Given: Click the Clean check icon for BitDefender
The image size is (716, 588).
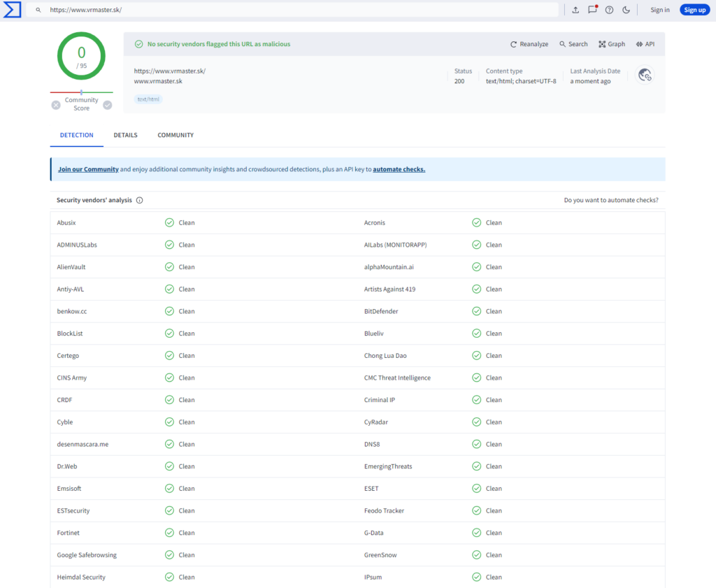Looking at the screenshot, I should 477,311.
